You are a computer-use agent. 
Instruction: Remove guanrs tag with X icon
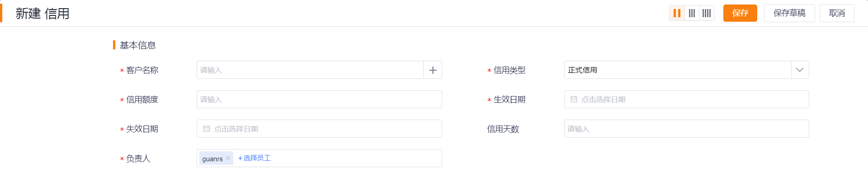228,158
